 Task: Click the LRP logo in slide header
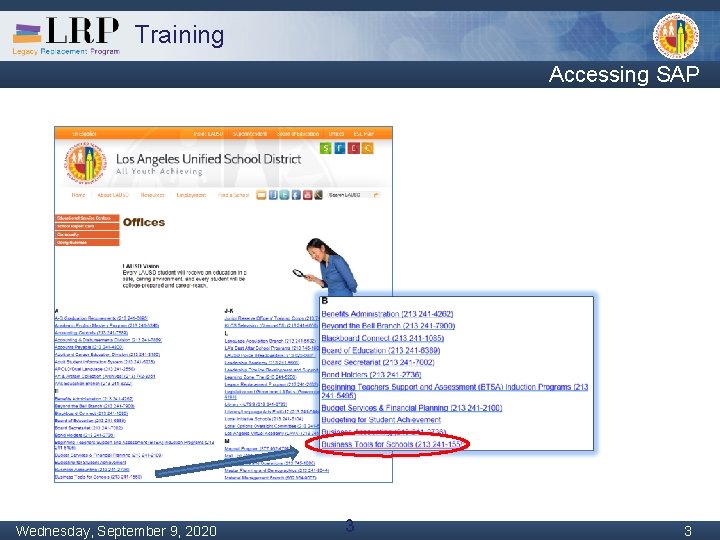pos(66,36)
